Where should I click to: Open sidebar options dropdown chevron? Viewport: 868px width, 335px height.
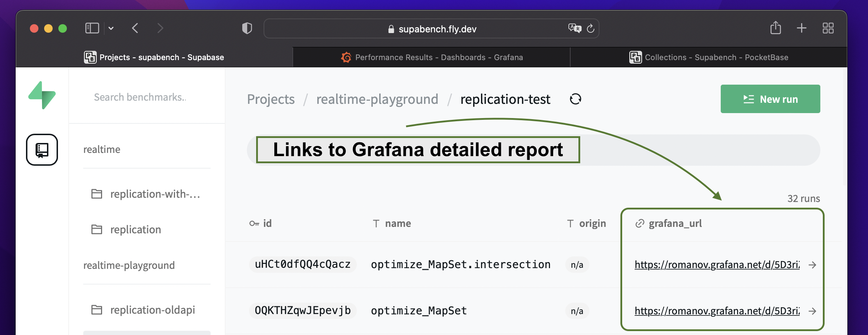tap(111, 28)
